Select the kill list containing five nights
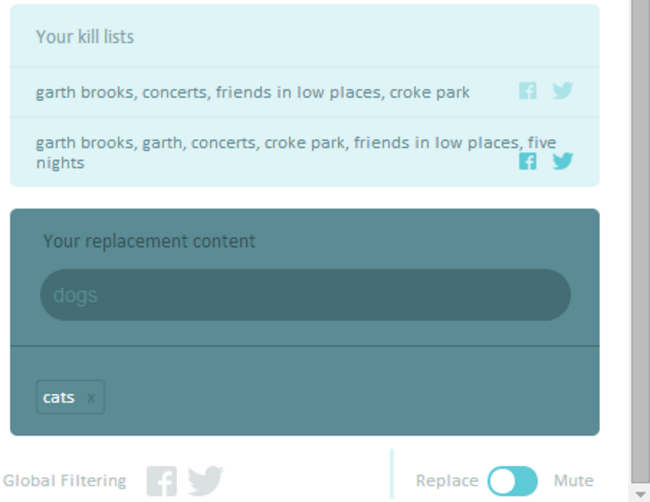Viewport: 650px width, 502px height. [296, 153]
